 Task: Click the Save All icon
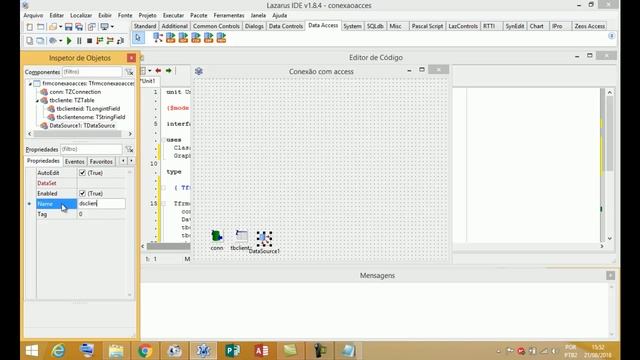click(79, 27)
